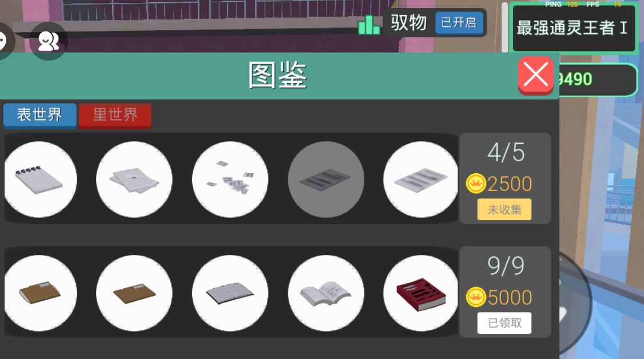
Task: Select the open book item
Action: (x=326, y=293)
